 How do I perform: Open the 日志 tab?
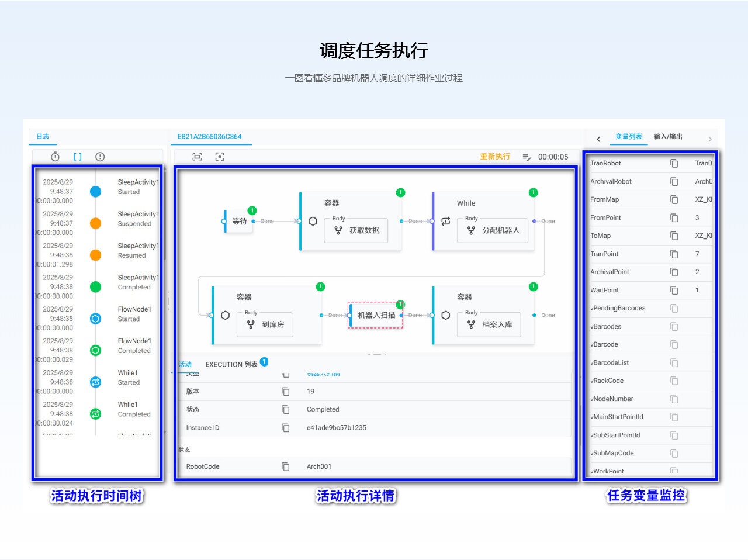(43, 136)
